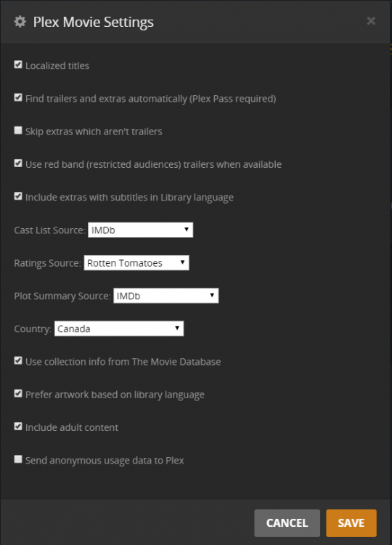Uncheck the Localized titles checkbox
The image size is (392, 545).
point(18,65)
